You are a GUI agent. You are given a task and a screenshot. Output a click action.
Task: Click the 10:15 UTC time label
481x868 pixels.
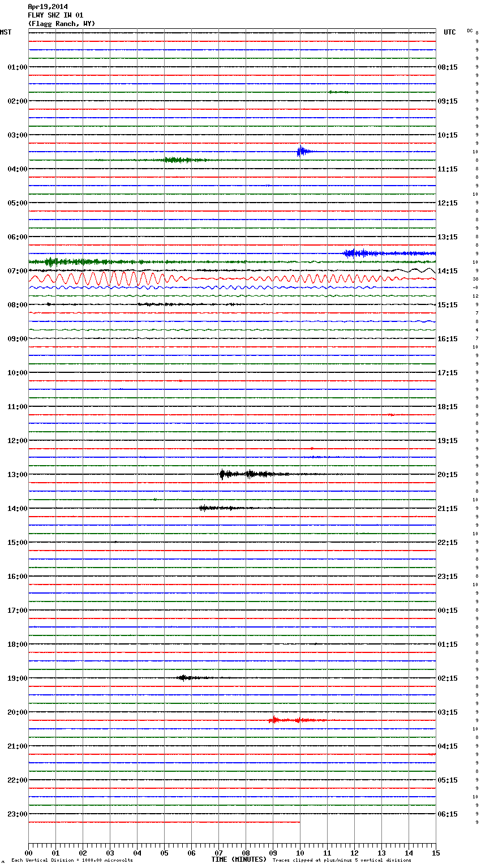point(448,135)
